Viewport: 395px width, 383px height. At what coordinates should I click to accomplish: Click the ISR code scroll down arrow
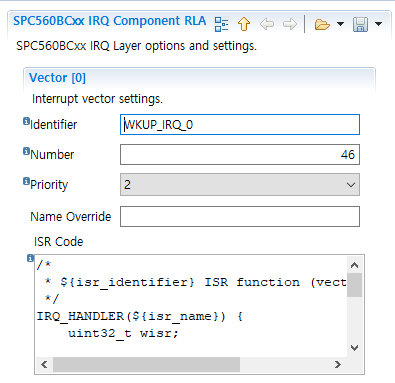354,348
